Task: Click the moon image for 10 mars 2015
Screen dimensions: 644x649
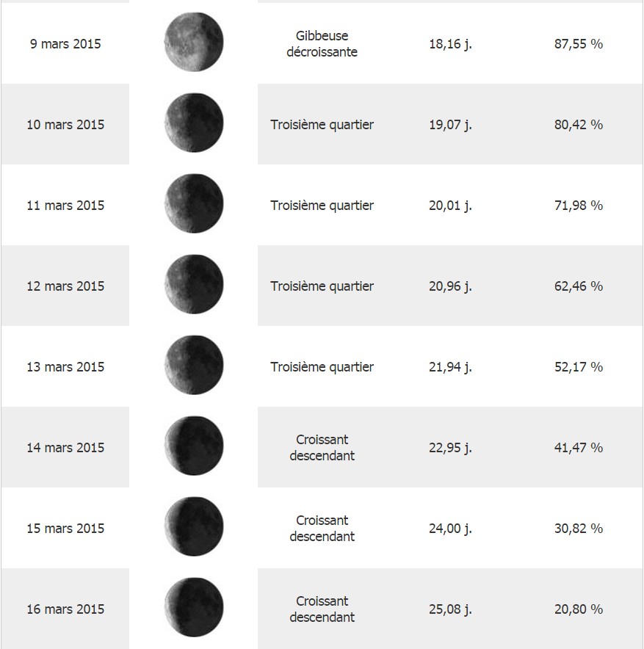Action: coord(194,123)
